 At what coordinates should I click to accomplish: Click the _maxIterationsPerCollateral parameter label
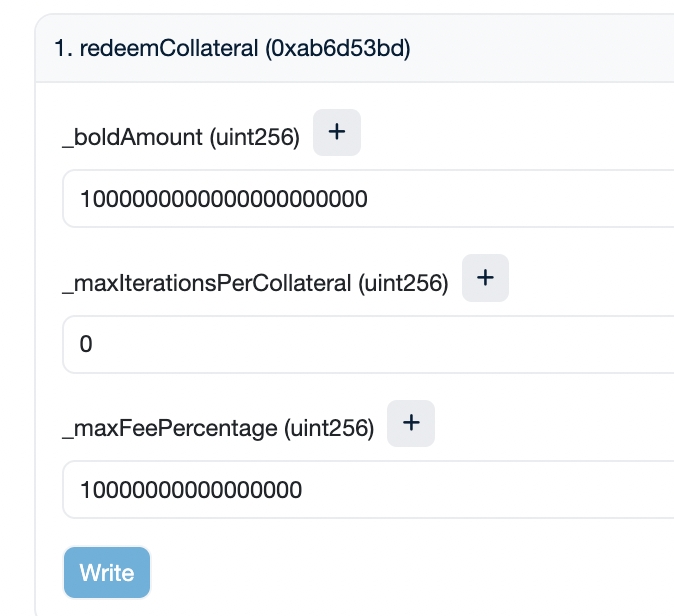[207, 284]
